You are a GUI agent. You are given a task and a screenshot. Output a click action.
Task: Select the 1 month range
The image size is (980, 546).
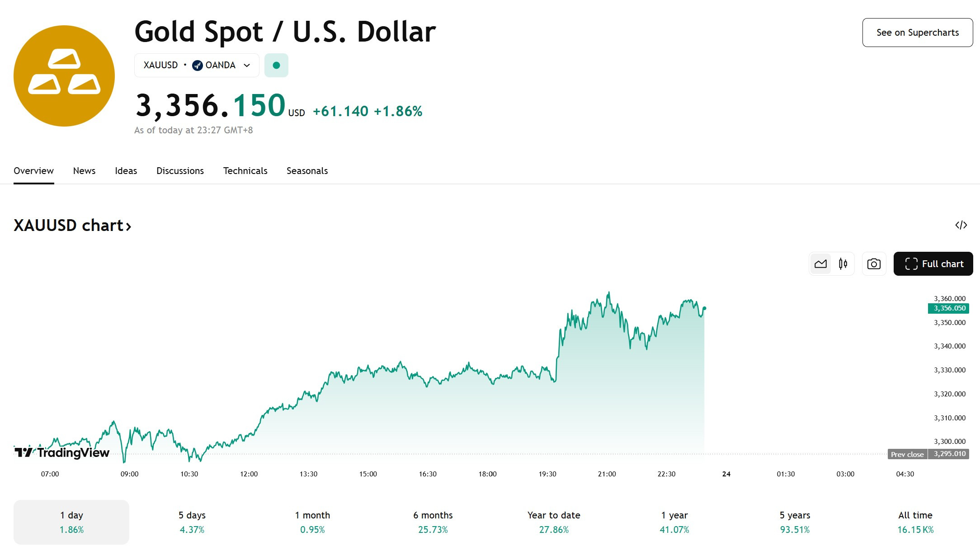[312, 522]
